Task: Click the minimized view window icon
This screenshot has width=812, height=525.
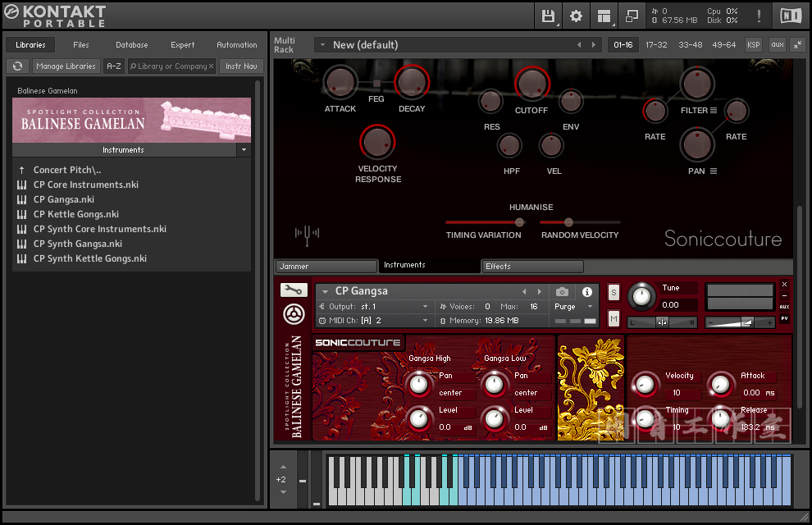Action: (x=632, y=16)
